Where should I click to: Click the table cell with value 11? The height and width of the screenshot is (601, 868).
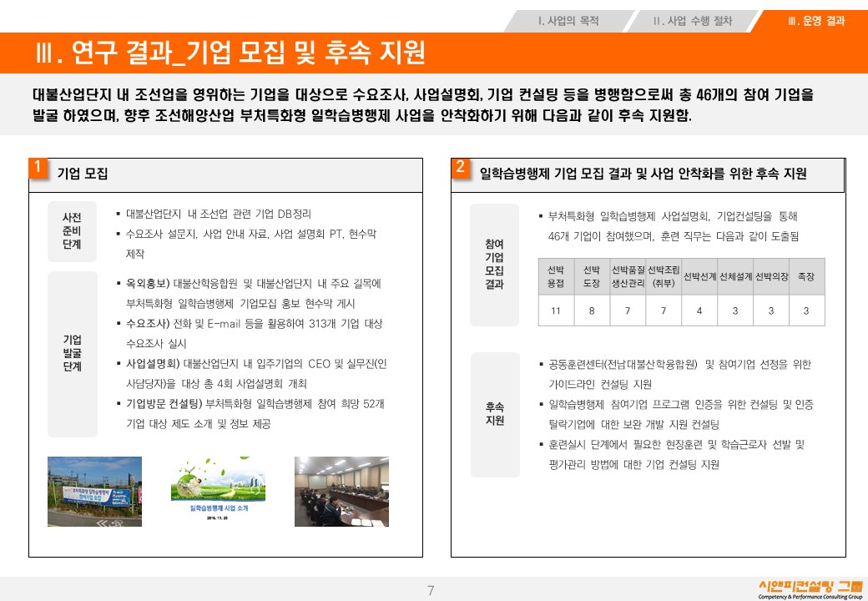(x=556, y=311)
